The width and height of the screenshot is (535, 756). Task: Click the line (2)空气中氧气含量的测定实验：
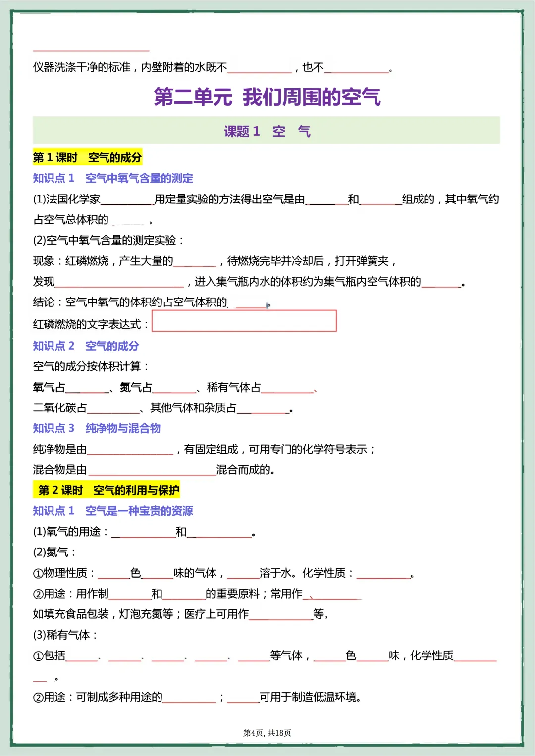click(109, 240)
